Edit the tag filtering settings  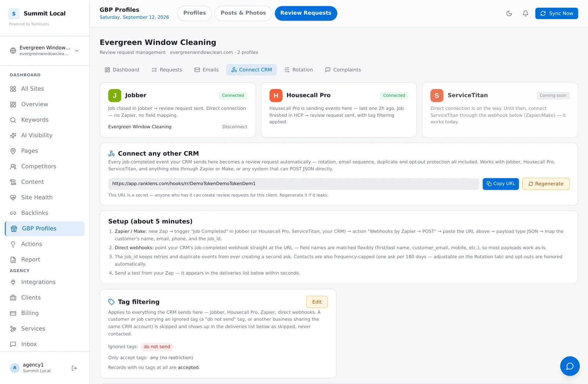tap(317, 302)
